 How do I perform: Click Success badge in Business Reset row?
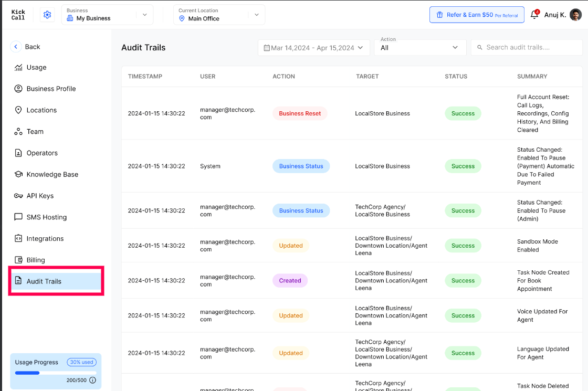(463, 113)
